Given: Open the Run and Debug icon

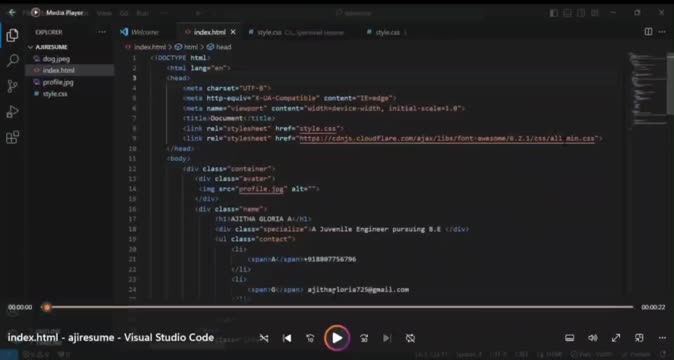Looking at the screenshot, I should click(x=12, y=112).
